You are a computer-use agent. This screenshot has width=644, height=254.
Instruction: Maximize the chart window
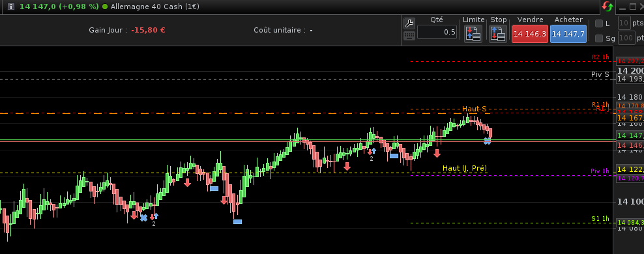(634, 7)
